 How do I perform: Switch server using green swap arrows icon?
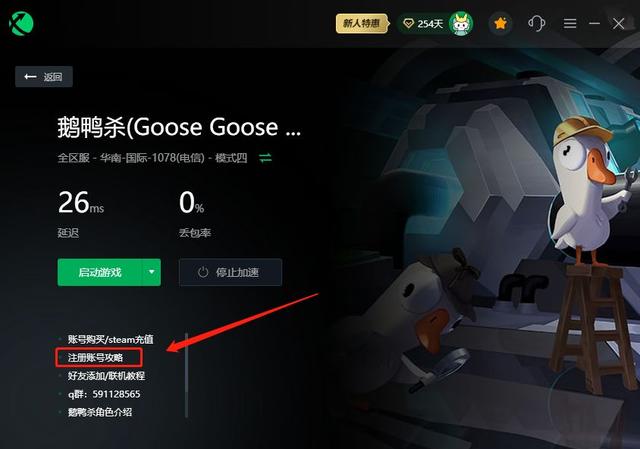click(265, 158)
